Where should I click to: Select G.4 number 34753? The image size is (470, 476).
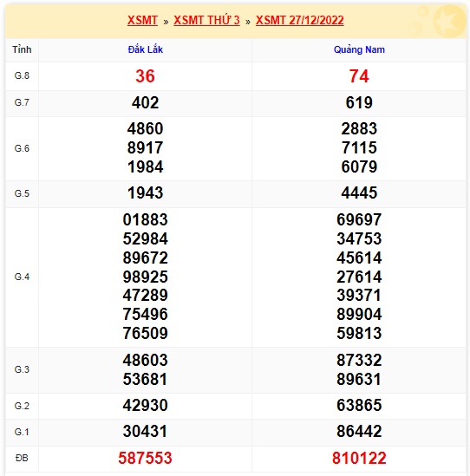coord(359,239)
